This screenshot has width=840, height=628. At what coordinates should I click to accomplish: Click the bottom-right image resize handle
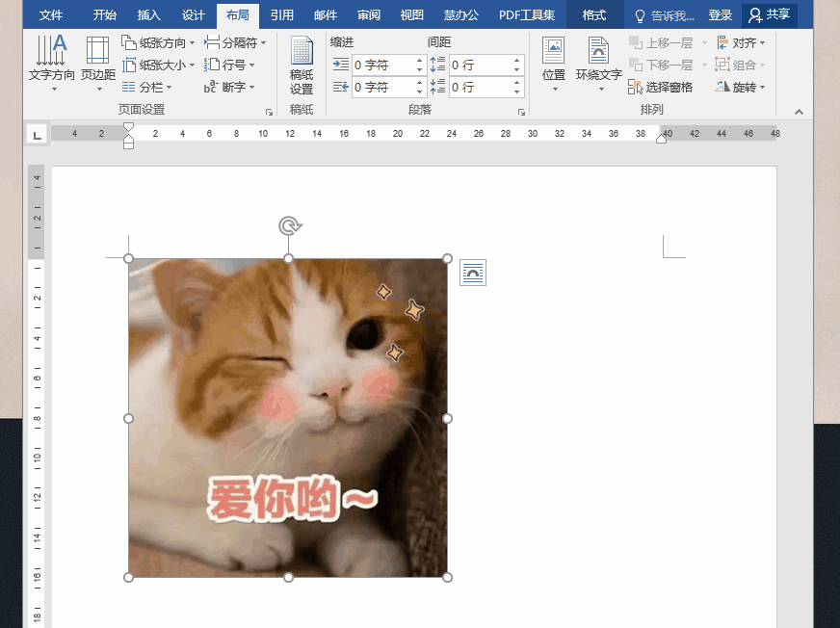coord(447,577)
